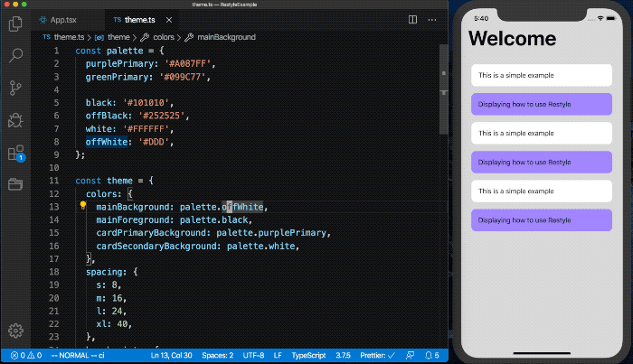The width and height of the screenshot is (633, 364).
Task: Open the Source Control view
Action: pos(15,88)
